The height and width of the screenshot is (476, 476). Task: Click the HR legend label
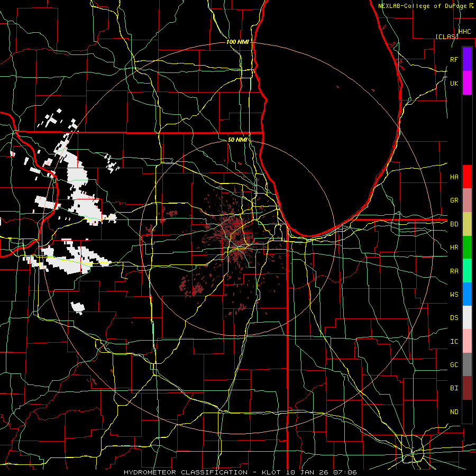click(454, 248)
